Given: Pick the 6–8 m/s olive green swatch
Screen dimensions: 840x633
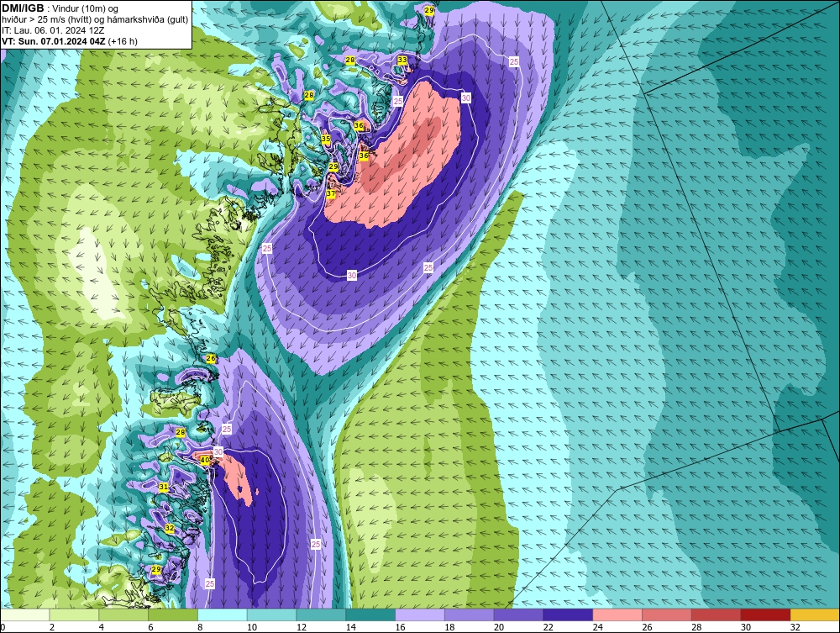Looking at the screenshot, I should pyautogui.click(x=173, y=615).
